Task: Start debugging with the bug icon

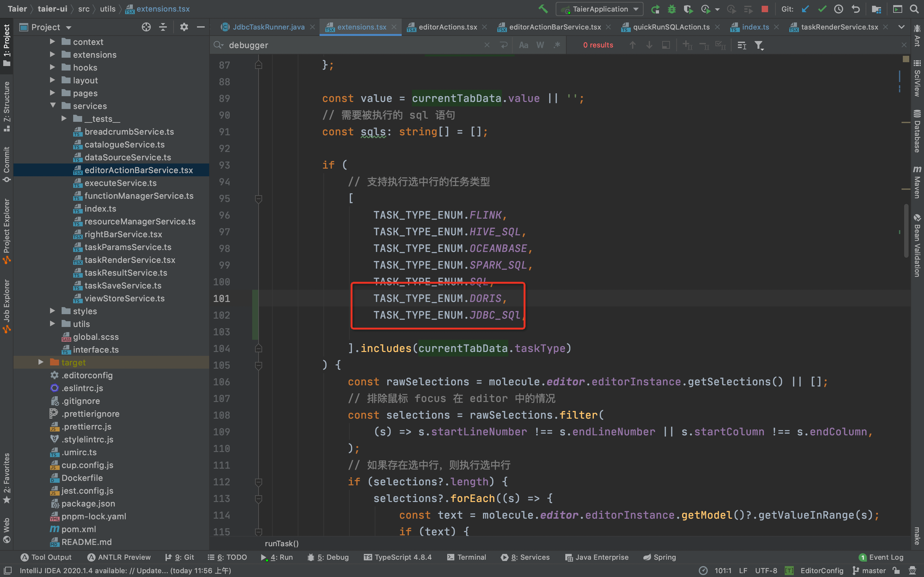Action: 672,9
